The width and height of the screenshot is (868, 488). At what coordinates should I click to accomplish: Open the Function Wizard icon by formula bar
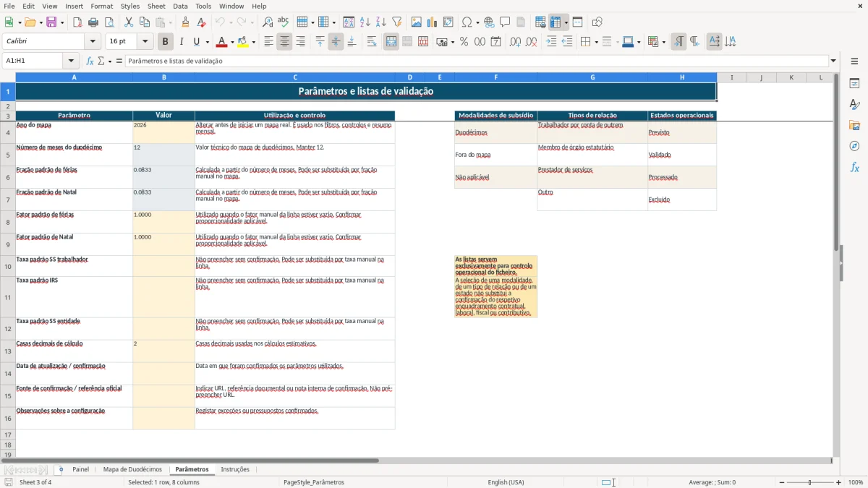point(90,61)
